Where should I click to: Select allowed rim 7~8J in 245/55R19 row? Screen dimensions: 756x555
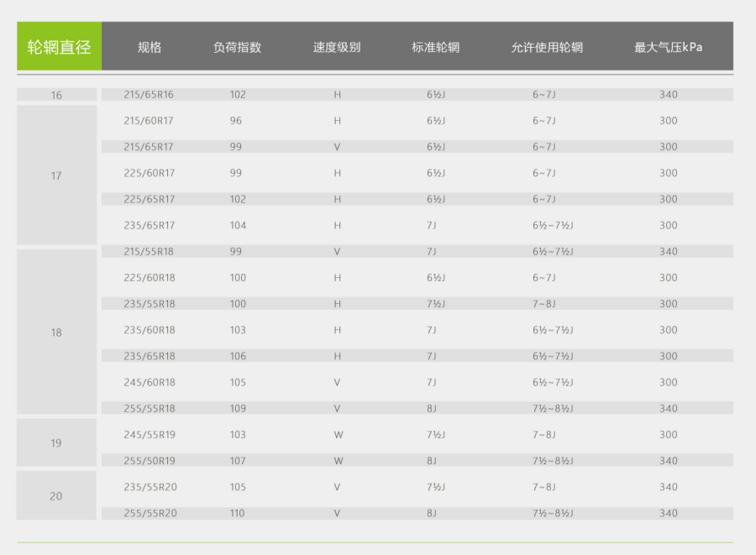543,435
